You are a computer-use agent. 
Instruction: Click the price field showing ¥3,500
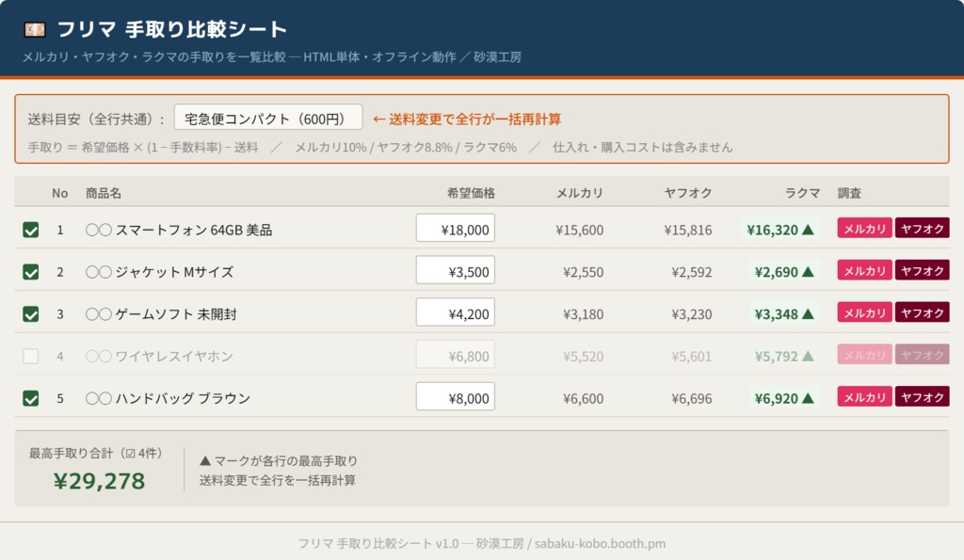coord(456,269)
